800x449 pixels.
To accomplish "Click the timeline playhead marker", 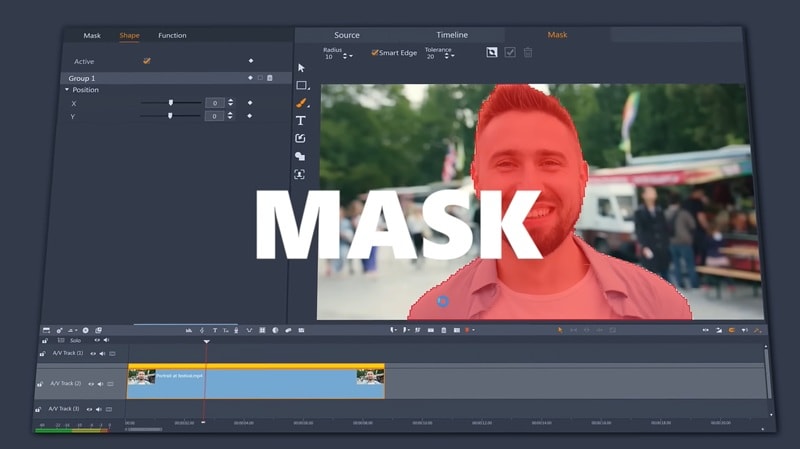I will 207,341.
